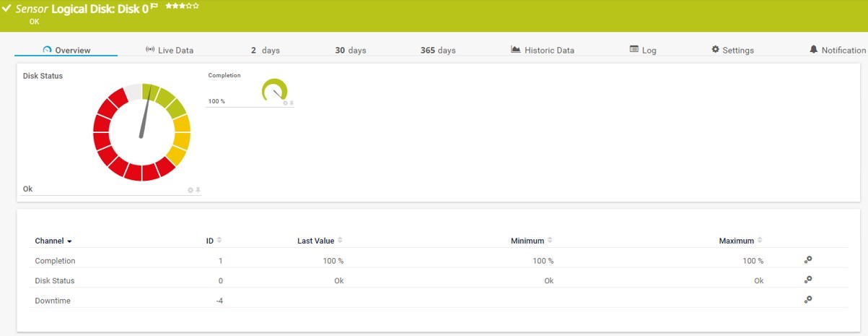Open gear settings for Completion gauge
The height and width of the screenshot is (336, 868).
pyautogui.click(x=285, y=103)
